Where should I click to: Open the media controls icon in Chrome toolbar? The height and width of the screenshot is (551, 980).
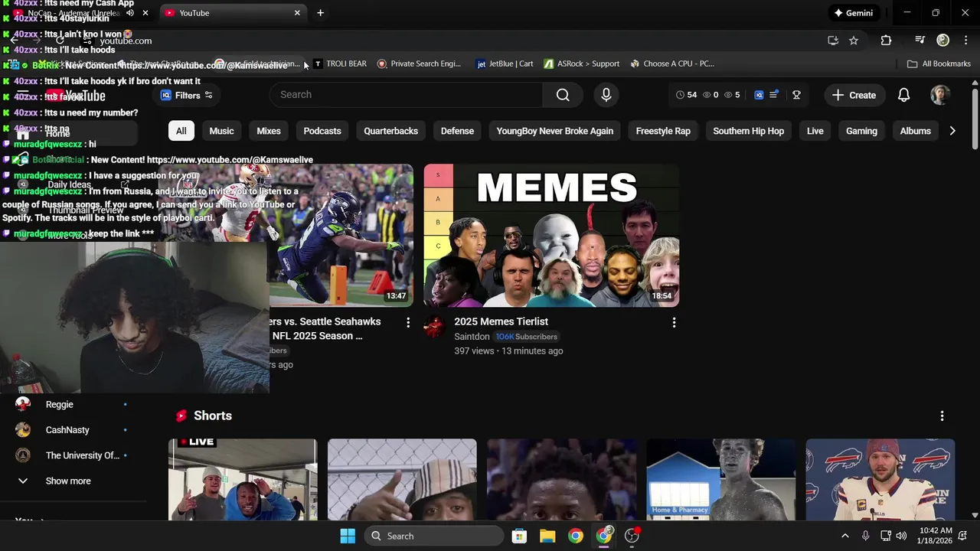[x=920, y=41]
